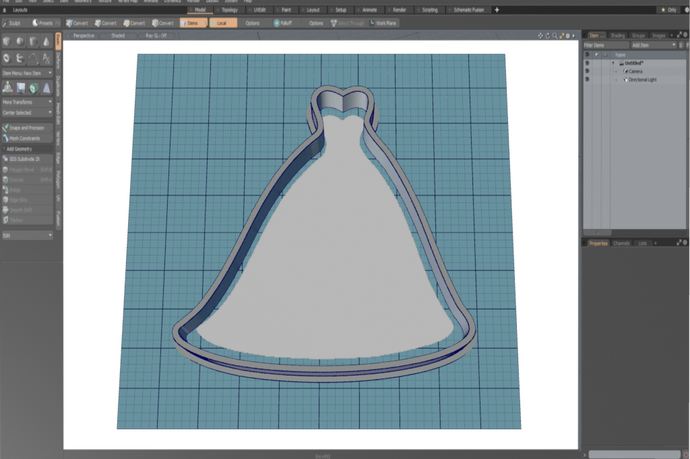Click the viewport pan icon
Screen dimensions: 690x459
[x=540, y=36]
